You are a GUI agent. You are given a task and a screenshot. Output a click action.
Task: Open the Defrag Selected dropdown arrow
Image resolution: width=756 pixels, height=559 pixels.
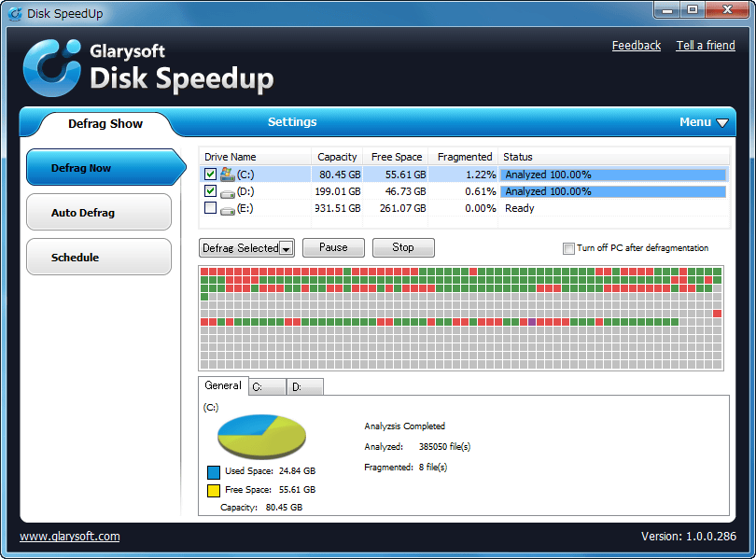click(287, 248)
